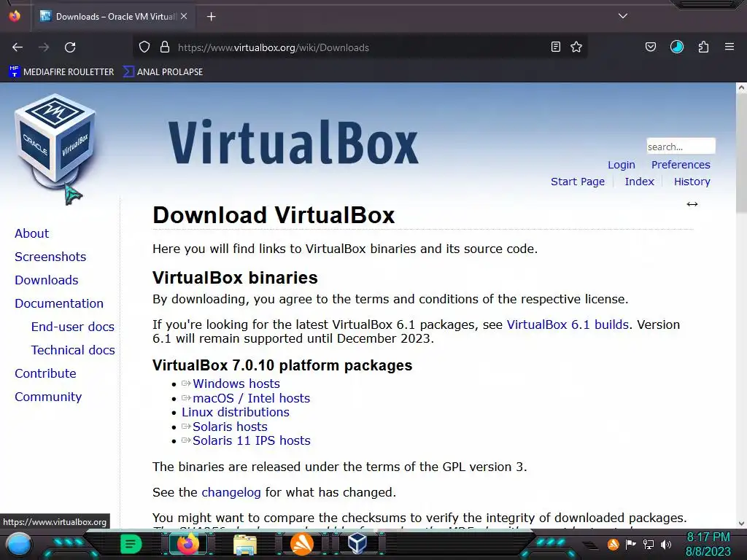This screenshot has width=747, height=560.
Task: Click the Firefox taskbar icon
Action: coord(187,544)
